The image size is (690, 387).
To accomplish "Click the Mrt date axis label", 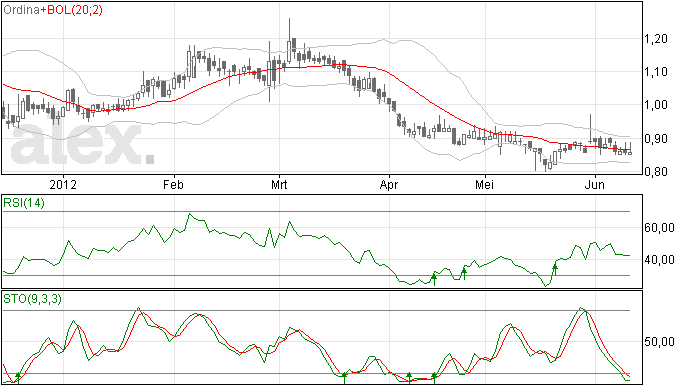I will click(279, 184).
